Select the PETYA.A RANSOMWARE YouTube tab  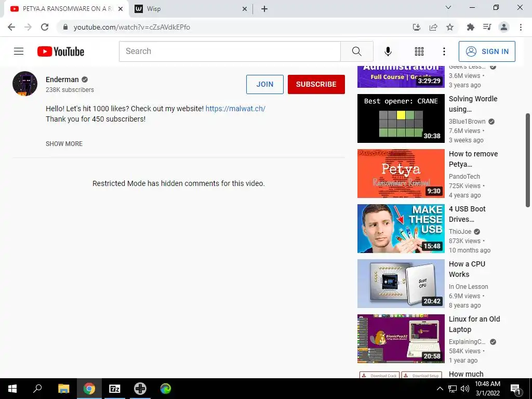[66, 9]
